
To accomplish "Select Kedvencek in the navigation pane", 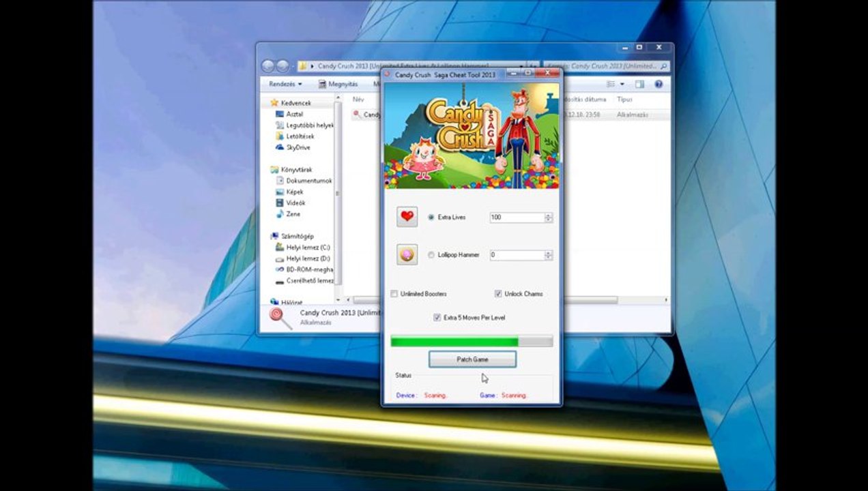I will tap(296, 103).
